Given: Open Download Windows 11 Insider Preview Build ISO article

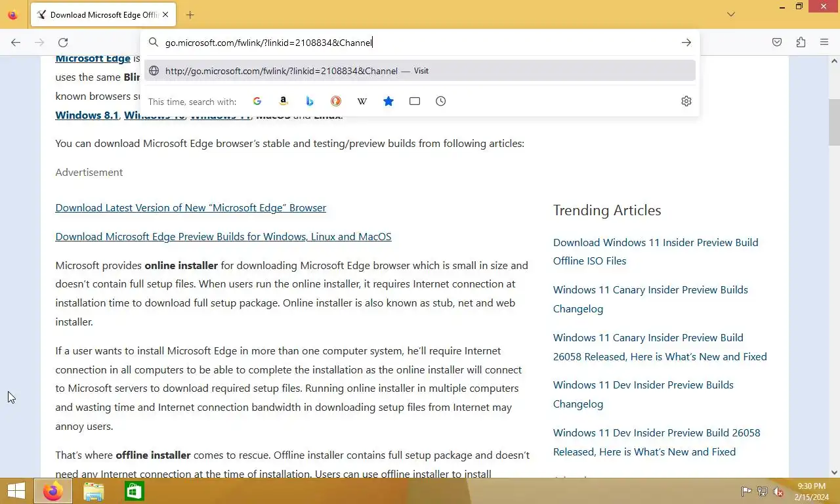Looking at the screenshot, I should tap(656, 251).
